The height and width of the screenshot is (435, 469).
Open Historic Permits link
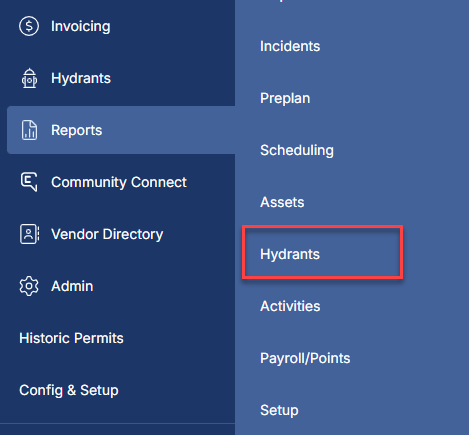tap(71, 338)
